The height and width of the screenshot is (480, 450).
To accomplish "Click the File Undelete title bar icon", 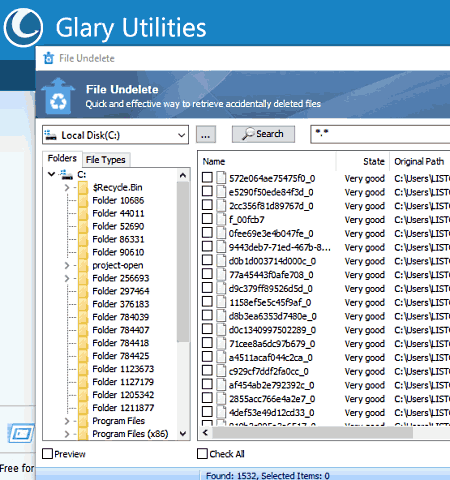I will pyautogui.click(x=49, y=58).
